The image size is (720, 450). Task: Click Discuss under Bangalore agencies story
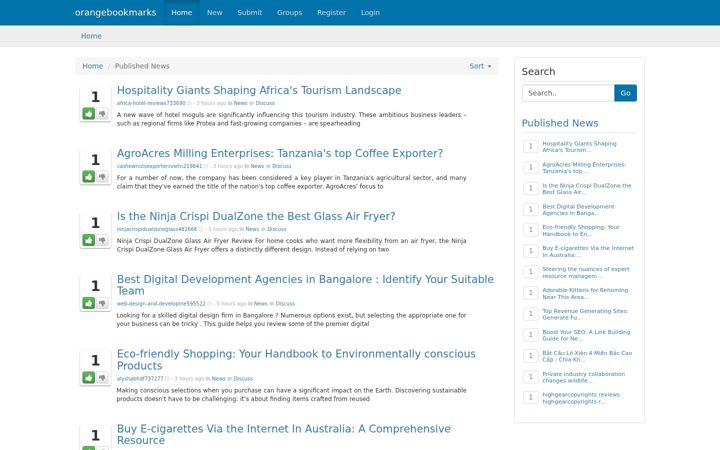pyautogui.click(x=285, y=304)
